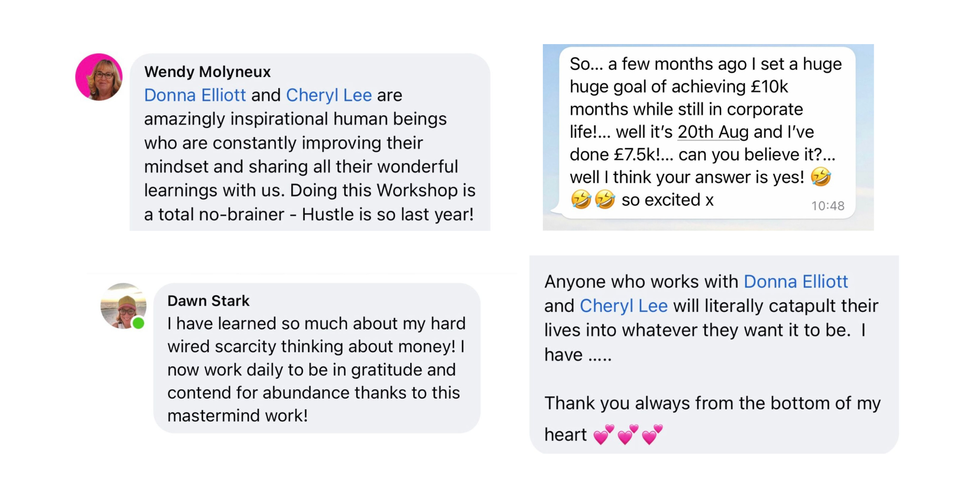Click the 10:48 message timestamp
980x489 pixels.
(x=828, y=206)
